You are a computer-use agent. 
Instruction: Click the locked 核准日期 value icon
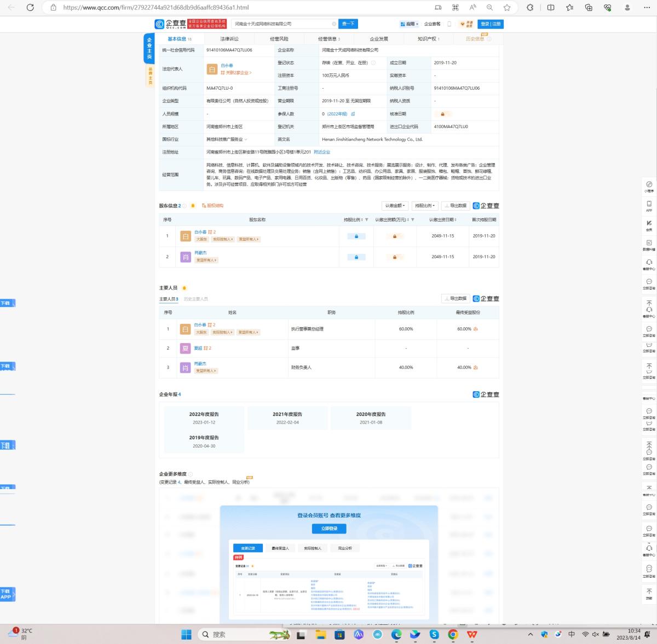point(442,114)
